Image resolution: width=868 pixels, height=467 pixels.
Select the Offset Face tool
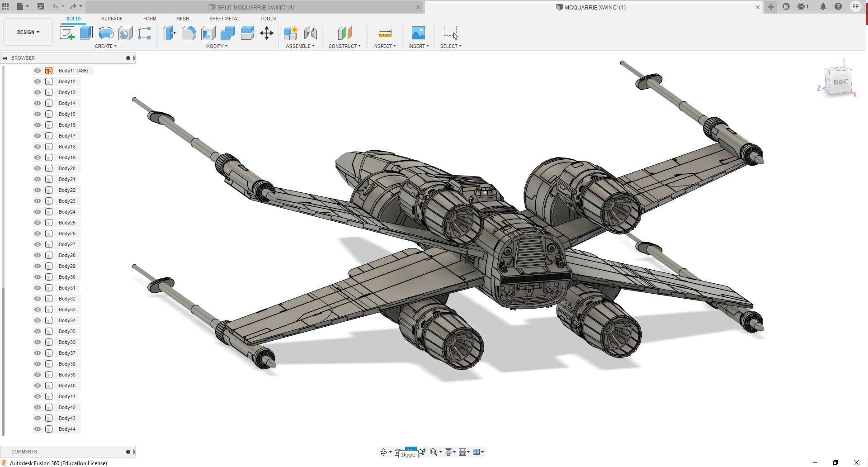247,33
